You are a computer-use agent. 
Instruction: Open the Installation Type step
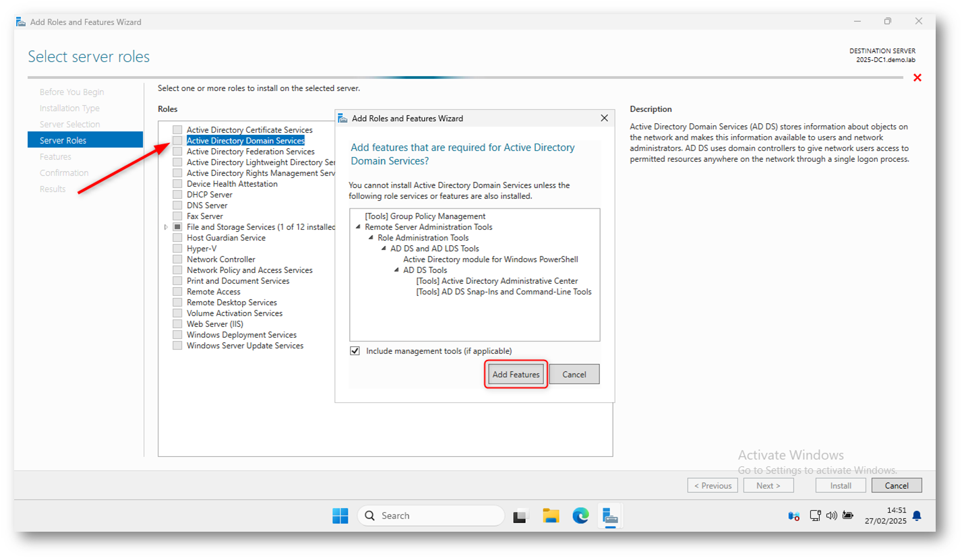69,108
